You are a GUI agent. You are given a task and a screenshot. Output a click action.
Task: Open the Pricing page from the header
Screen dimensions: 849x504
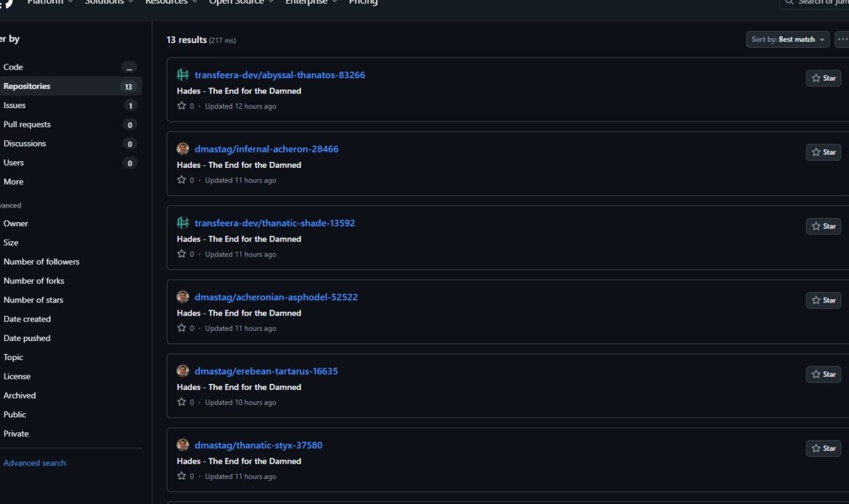(x=363, y=2)
